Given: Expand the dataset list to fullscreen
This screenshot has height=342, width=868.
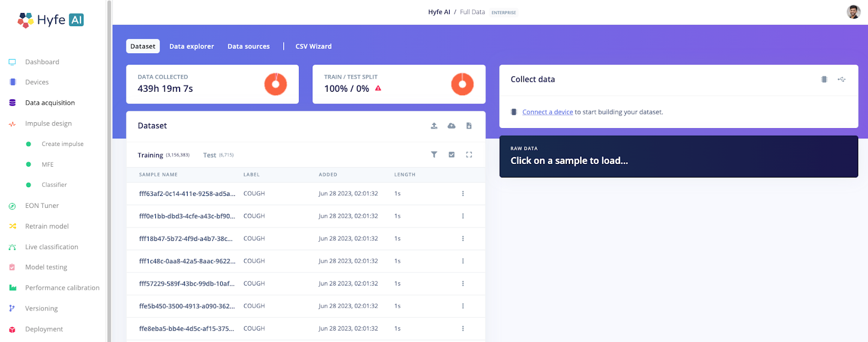Looking at the screenshot, I should 469,155.
